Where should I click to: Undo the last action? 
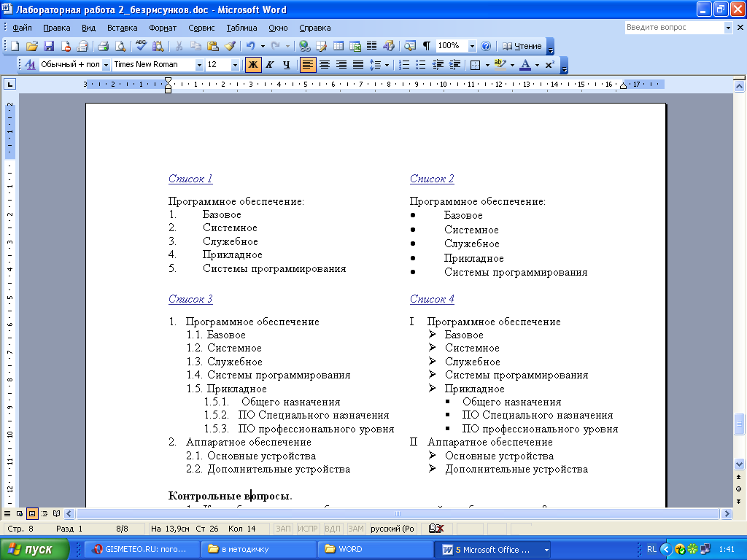[251, 46]
